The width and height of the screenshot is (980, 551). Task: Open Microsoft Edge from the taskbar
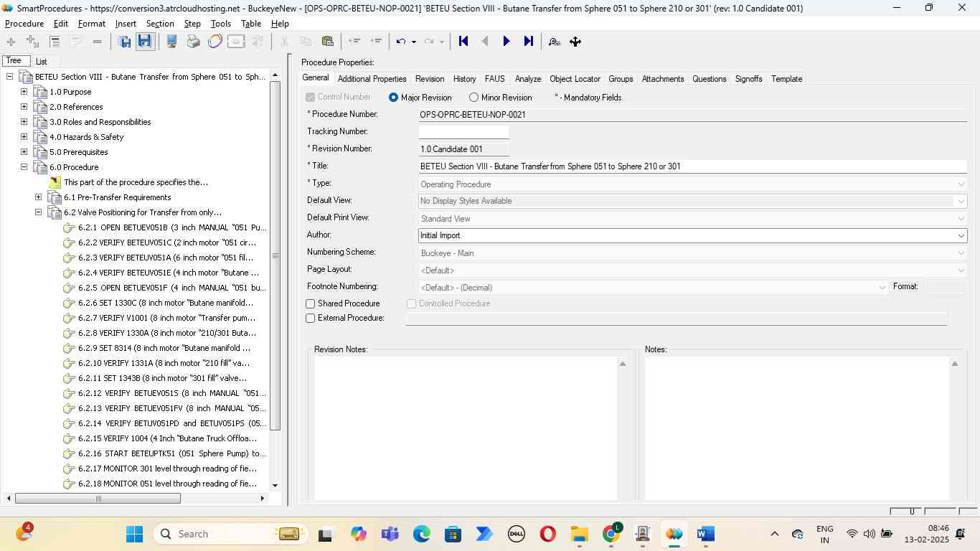click(421, 534)
